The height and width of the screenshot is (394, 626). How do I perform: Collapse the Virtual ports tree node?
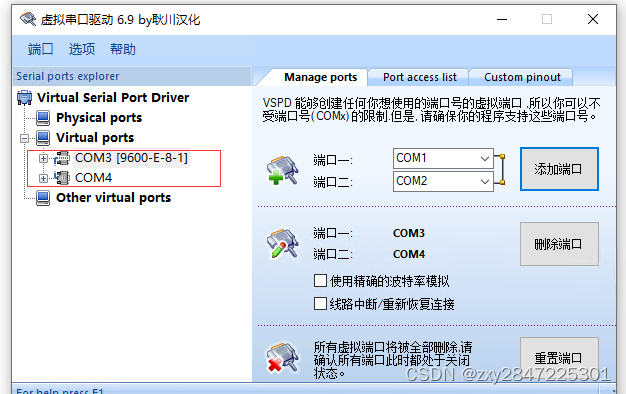pos(24,139)
